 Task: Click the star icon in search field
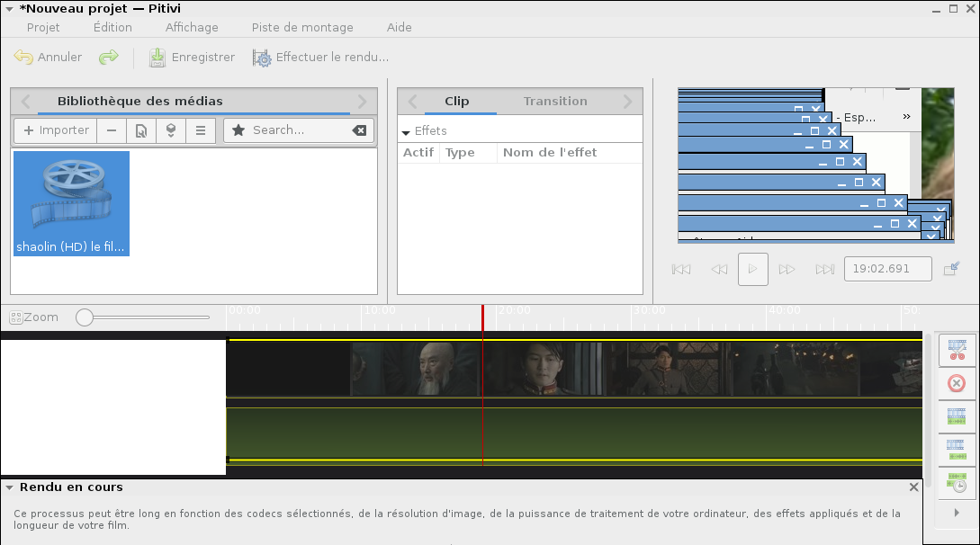[238, 130]
